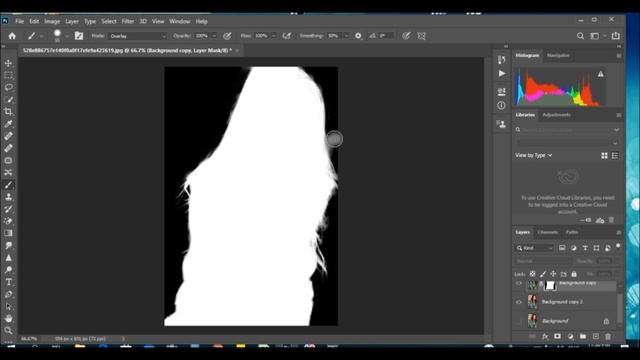Select the Eyedropper tool
Image resolution: width=640 pixels, height=360 pixels.
pyautogui.click(x=8, y=124)
